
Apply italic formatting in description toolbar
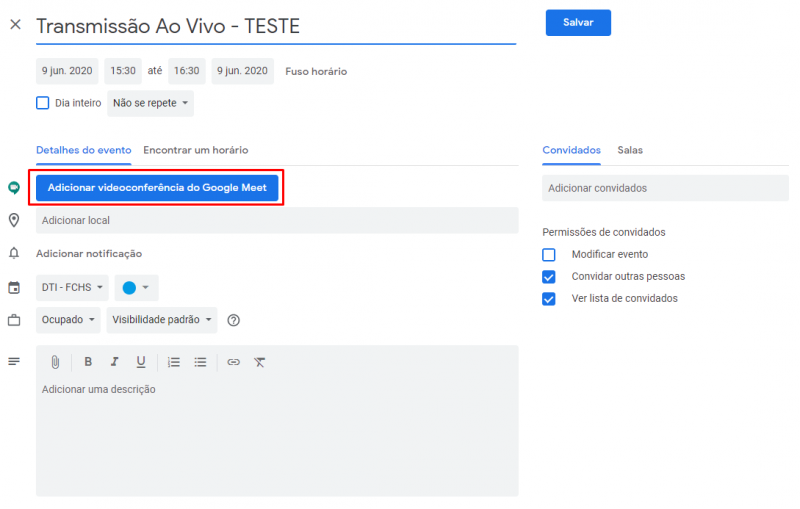(114, 362)
